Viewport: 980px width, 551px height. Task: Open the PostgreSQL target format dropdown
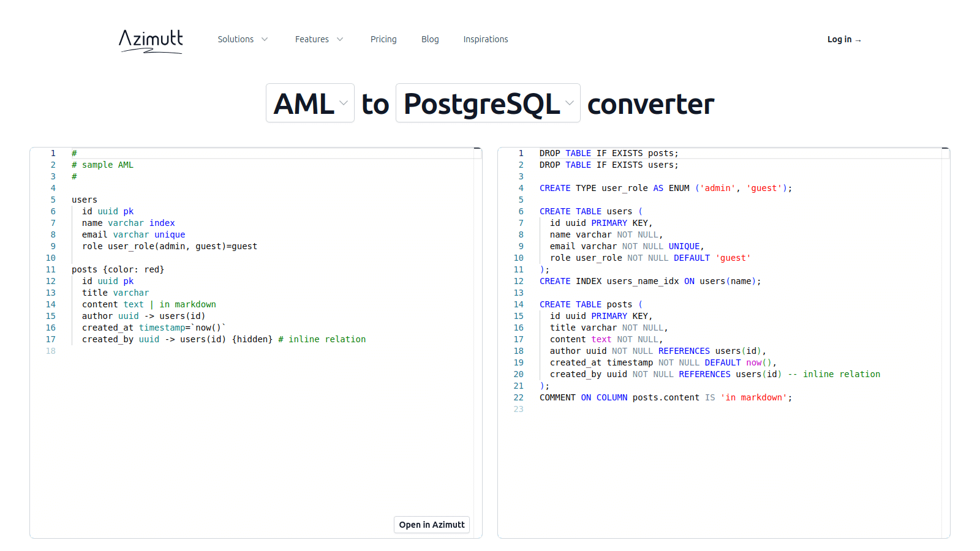[x=488, y=103]
